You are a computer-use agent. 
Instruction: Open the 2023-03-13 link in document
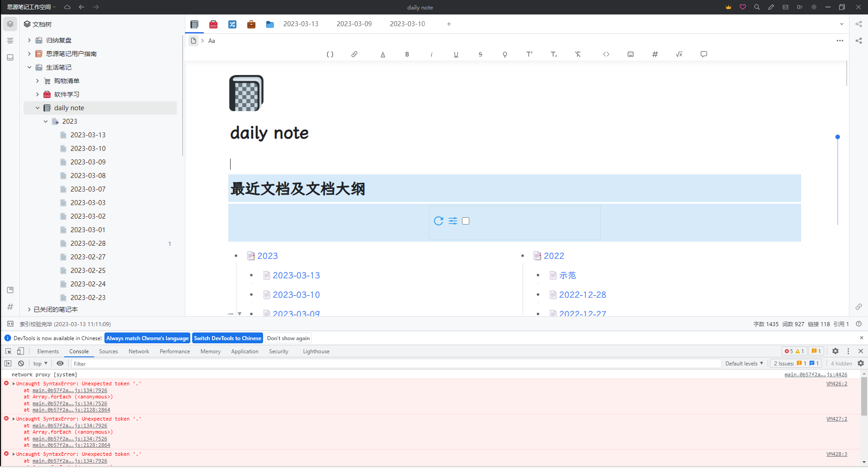[x=296, y=275]
